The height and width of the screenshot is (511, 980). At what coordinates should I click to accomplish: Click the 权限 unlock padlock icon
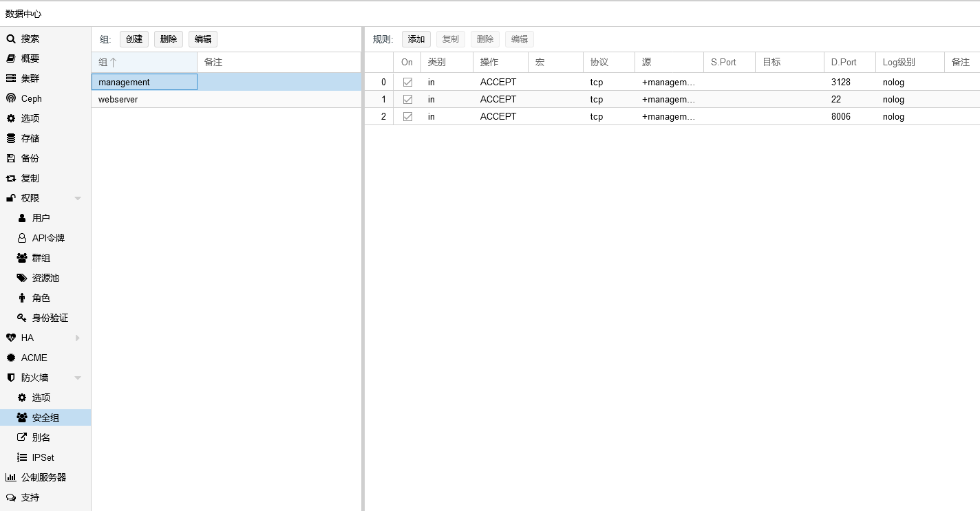(11, 198)
